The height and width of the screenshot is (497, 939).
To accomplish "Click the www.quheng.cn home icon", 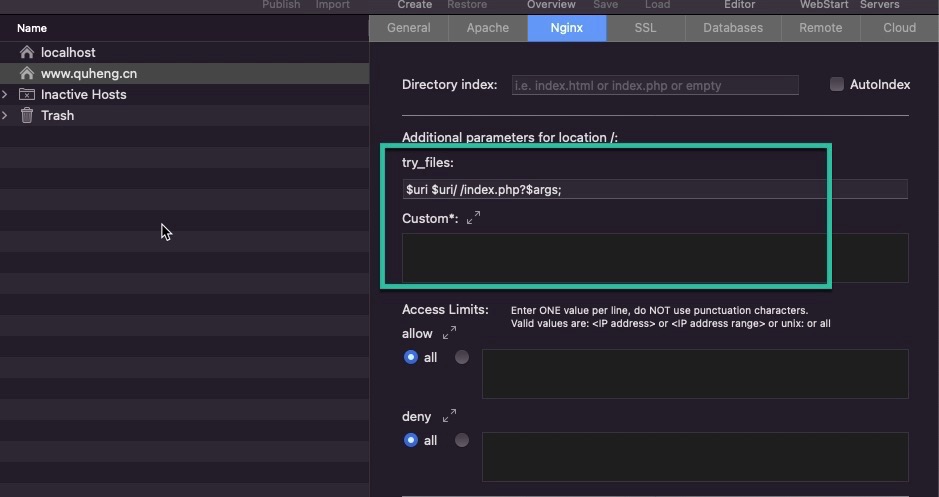I will tap(26, 73).
